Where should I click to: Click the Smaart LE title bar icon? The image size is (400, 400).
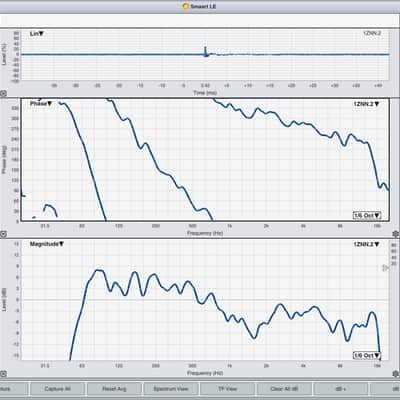185,6
